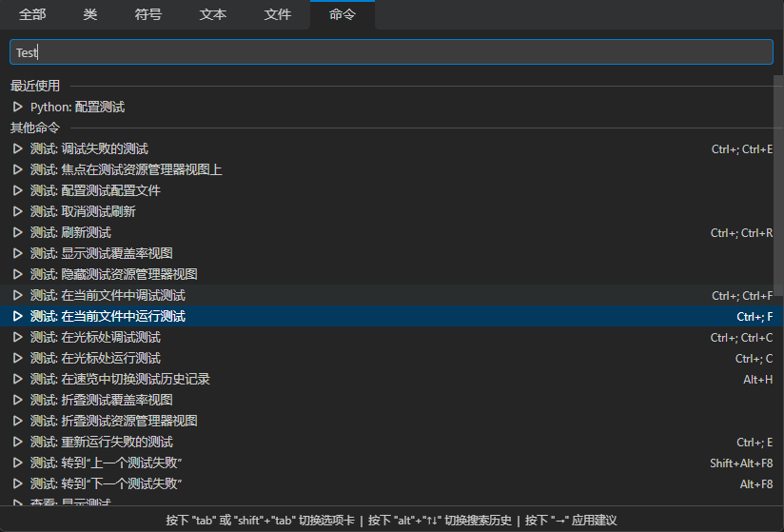Click run icon beside 取消测试刷新
Image resolution: width=784 pixels, height=532 pixels.
click(x=17, y=211)
